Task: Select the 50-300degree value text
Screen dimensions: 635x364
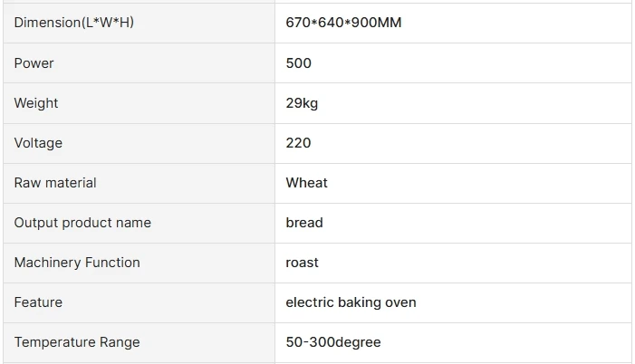Action: tap(333, 342)
